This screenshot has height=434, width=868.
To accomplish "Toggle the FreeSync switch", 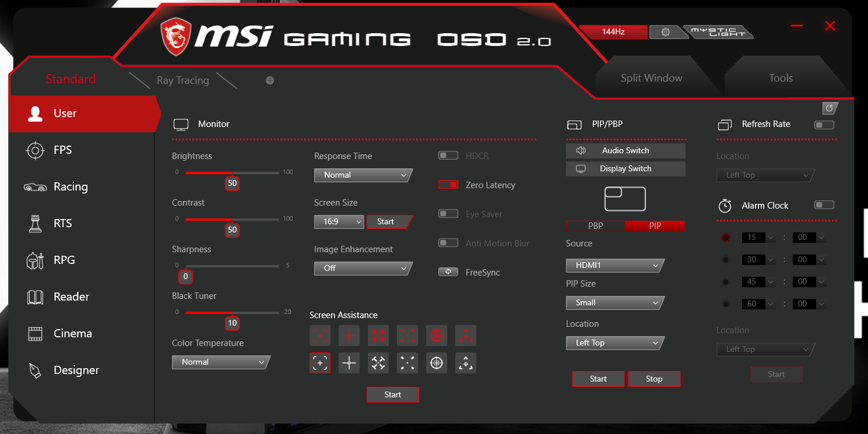I will (x=448, y=272).
